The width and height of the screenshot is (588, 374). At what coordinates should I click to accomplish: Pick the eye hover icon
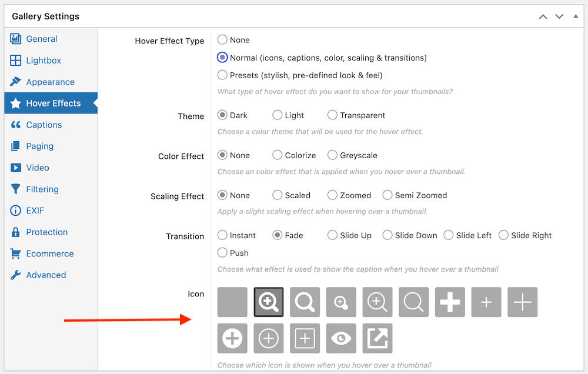pos(341,338)
